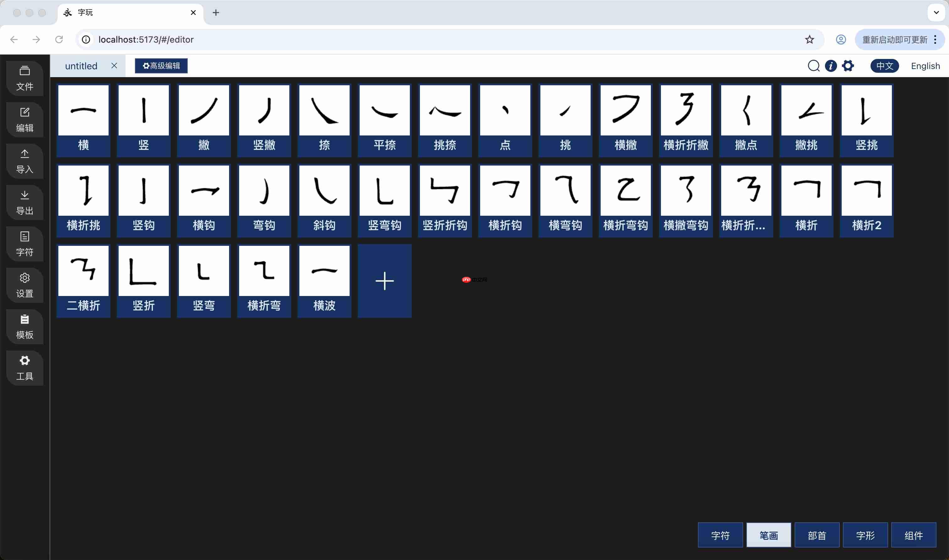Switch to the 字形 tab
Image resolution: width=949 pixels, height=560 pixels.
(x=865, y=535)
